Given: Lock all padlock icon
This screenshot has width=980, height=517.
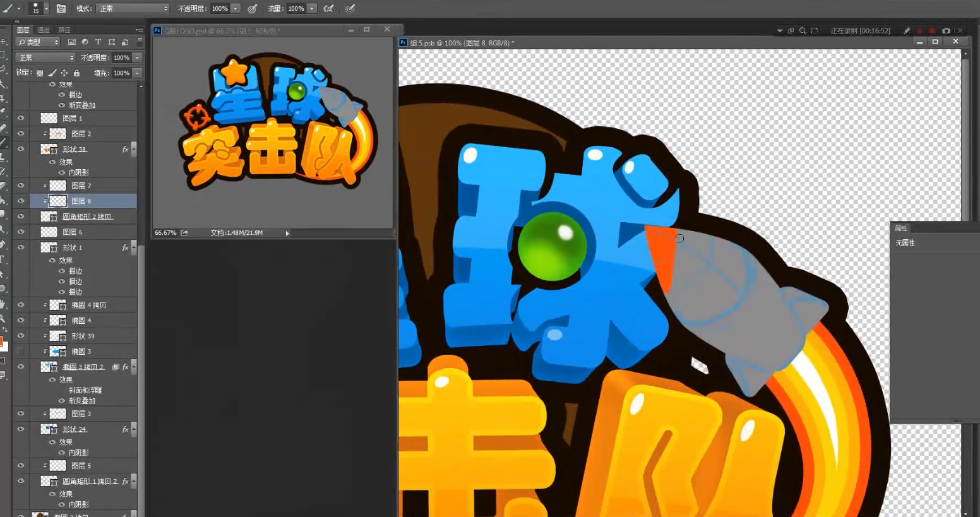Looking at the screenshot, I should [x=76, y=73].
